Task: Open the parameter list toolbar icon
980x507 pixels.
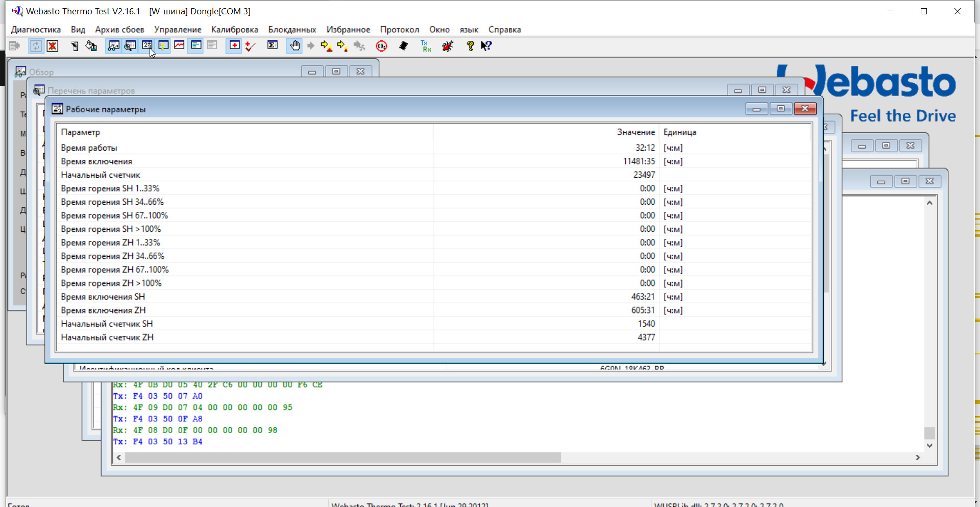Action: (130, 46)
